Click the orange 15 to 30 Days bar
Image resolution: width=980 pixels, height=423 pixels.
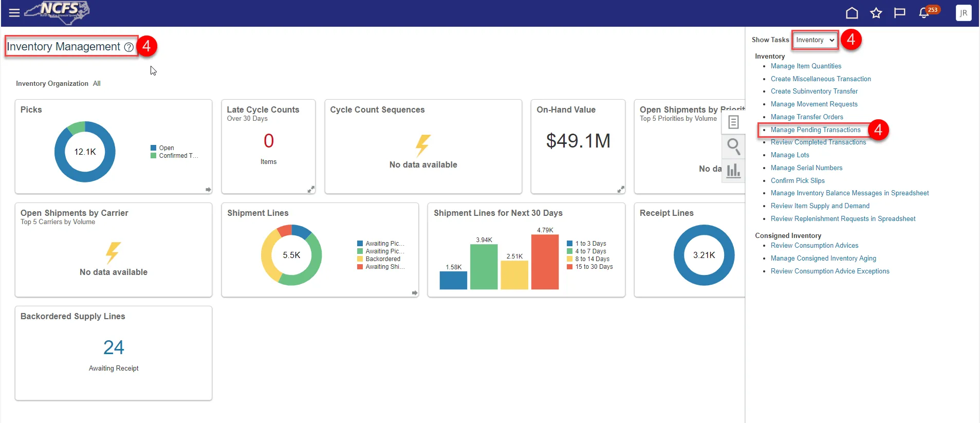(x=545, y=262)
